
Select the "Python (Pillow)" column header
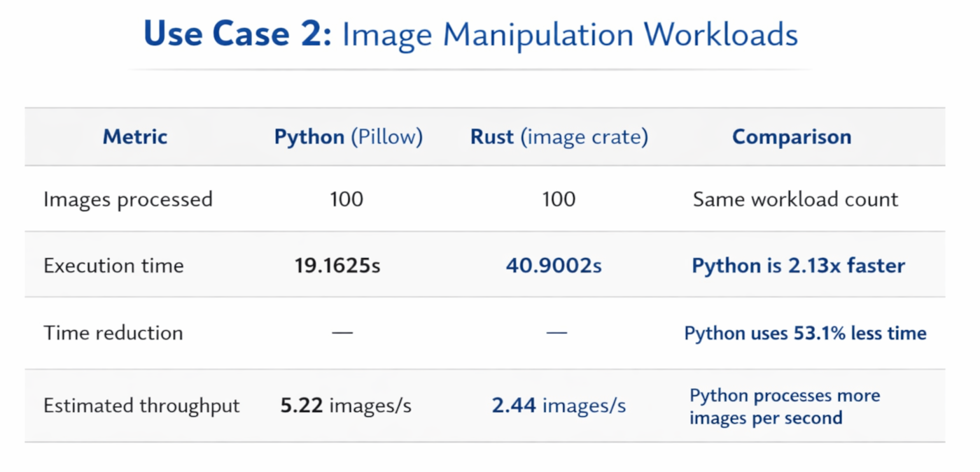(x=348, y=136)
